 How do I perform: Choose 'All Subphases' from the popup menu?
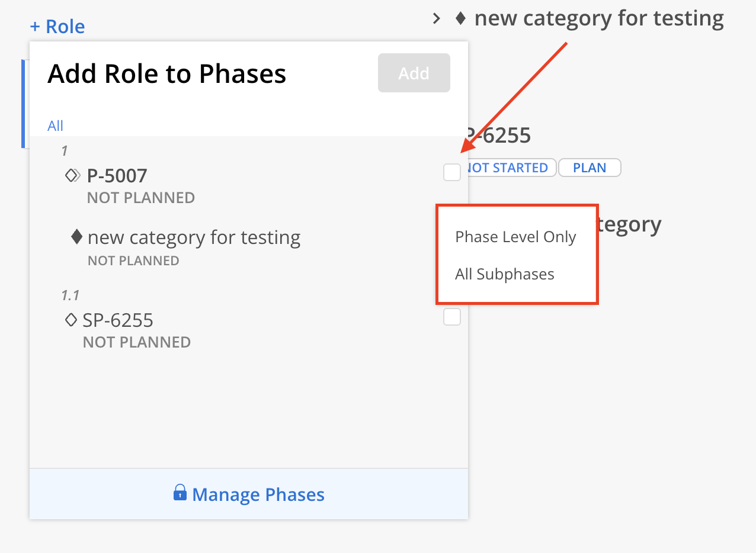(505, 274)
